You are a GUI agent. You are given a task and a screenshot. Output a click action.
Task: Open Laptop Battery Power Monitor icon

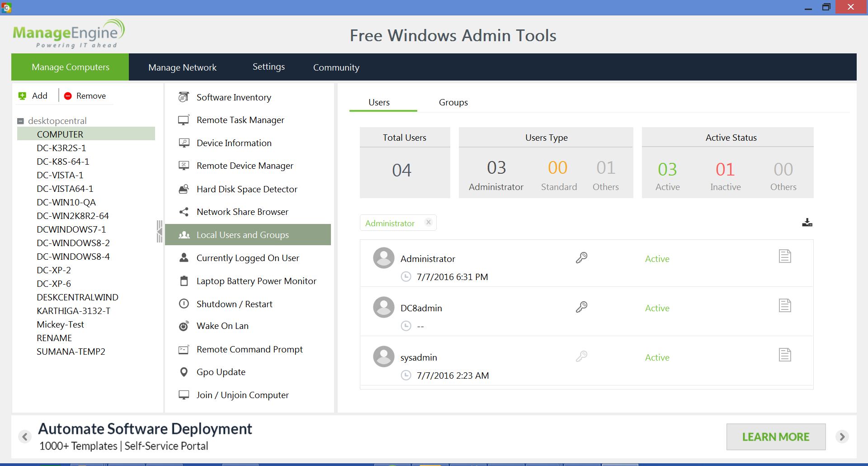(x=184, y=281)
